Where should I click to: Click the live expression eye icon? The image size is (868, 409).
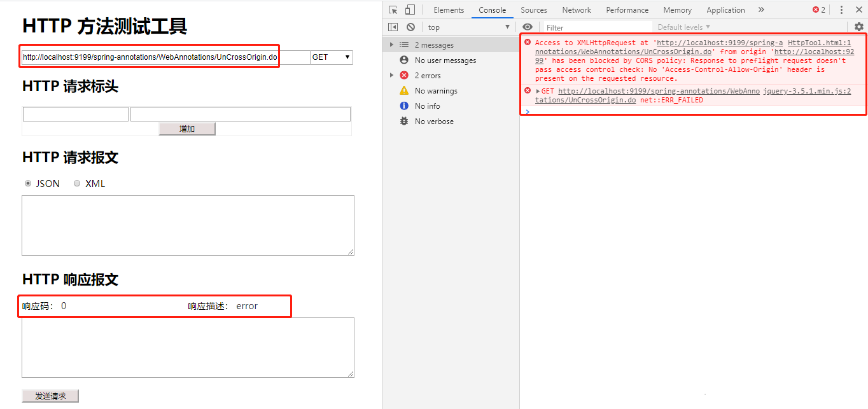[528, 27]
